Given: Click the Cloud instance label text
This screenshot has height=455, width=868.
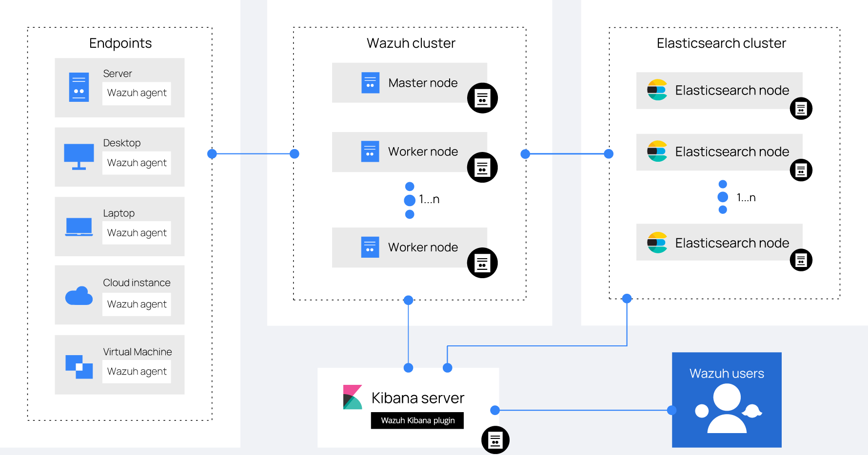Looking at the screenshot, I should pos(137,283).
